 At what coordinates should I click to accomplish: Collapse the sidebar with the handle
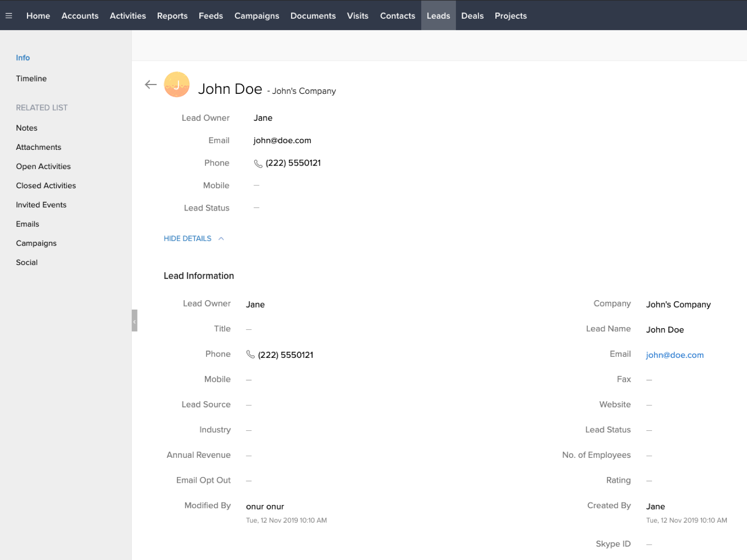coord(134,321)
